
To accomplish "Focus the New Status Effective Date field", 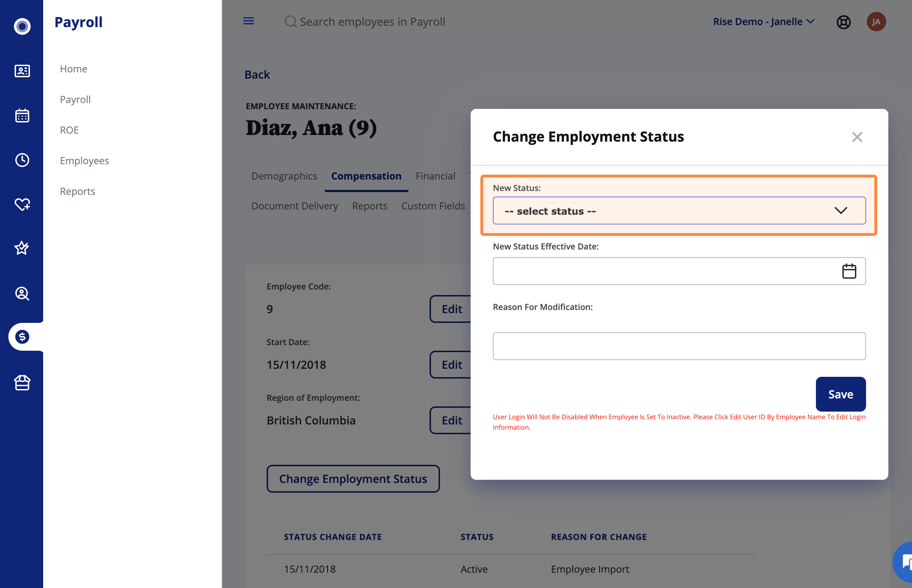I will point(679,271).
